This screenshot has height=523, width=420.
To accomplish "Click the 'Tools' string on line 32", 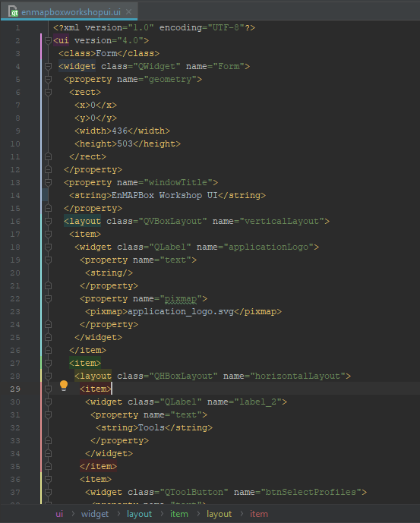I will click(151, 427).
